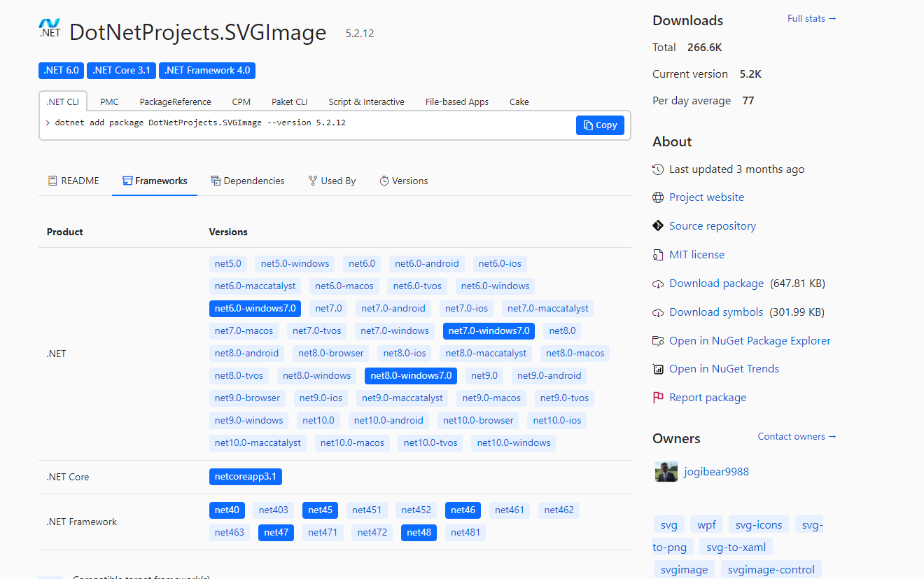This screenshot has height=579, width=924.
Task: Click the README tab book icon
Action: click(52, 181)
